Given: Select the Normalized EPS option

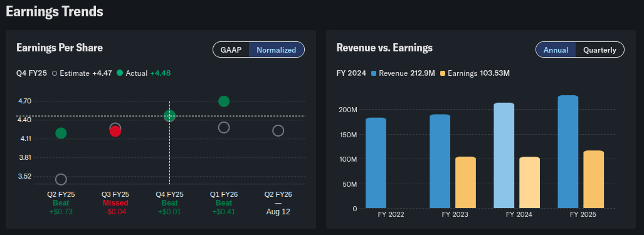Looking at the screenshot, I should [277, 50].
